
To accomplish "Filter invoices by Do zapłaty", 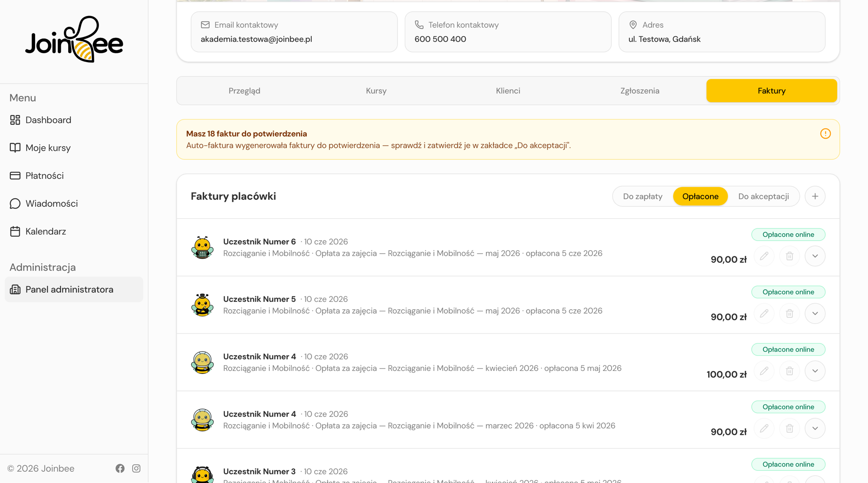I will pos(643,196).
